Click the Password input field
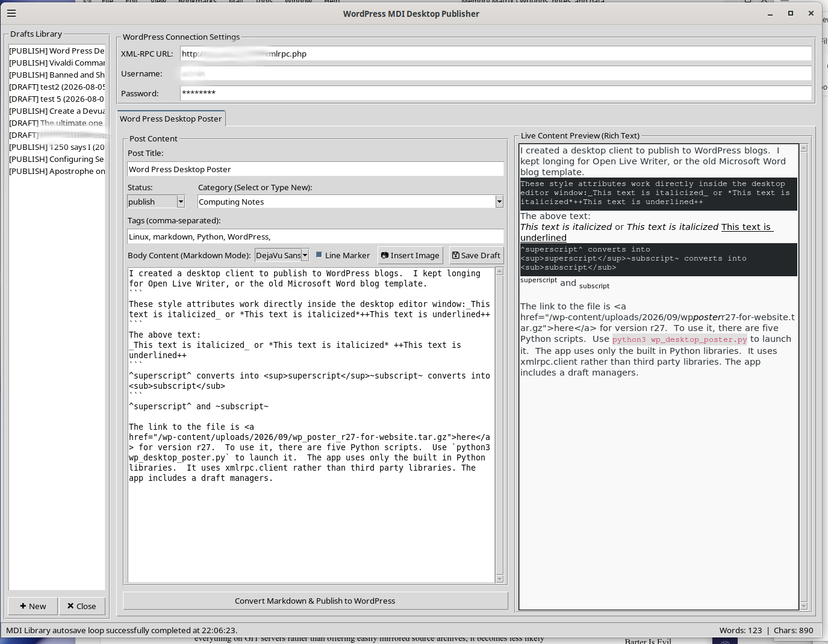Image resolution: width=828 pixels, height=644 pixels. (x=496, y=93)
